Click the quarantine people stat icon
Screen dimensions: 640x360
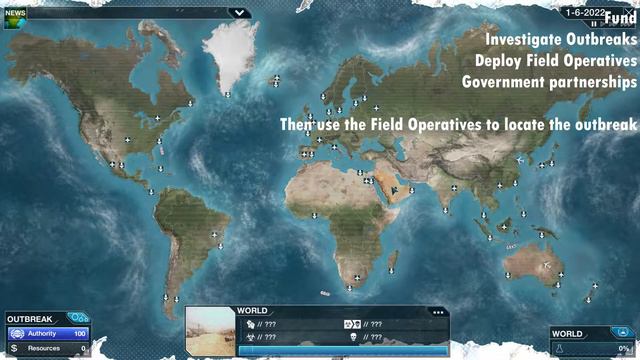(352, 324)
